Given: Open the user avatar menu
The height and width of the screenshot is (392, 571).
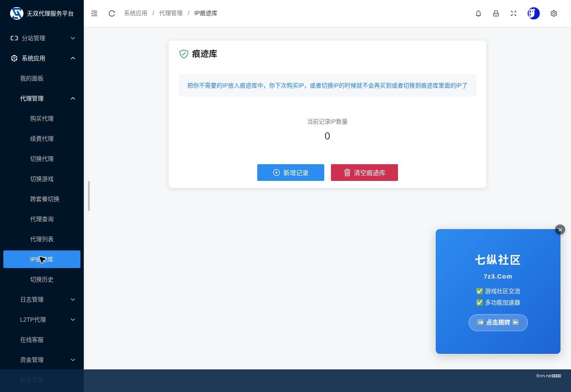Looking at the screenshot, I should 534,13.
